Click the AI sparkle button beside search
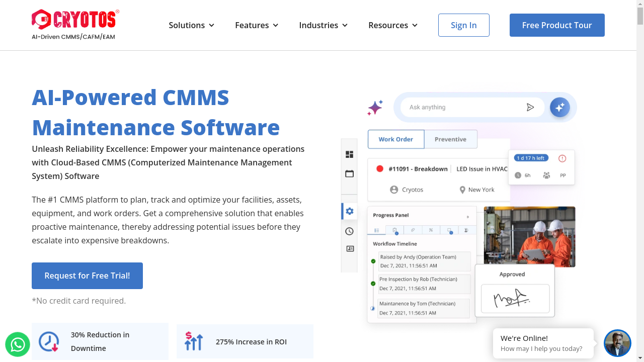The height and width of the screenshot is (362, 644). click(559, 107)
